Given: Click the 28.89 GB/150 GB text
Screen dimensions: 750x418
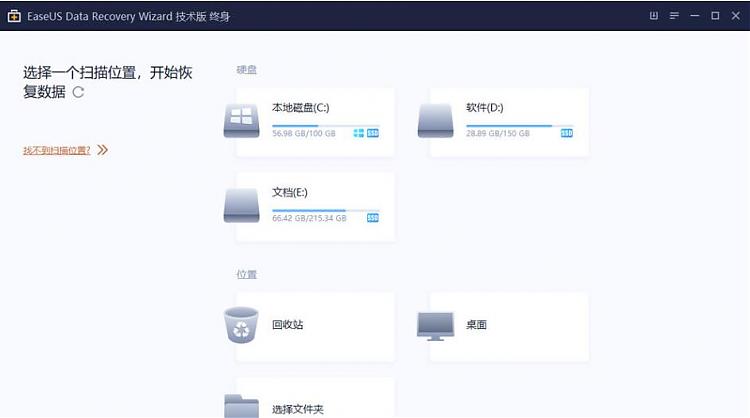Looking at the screenshot, I should click(x=498, y=133).
